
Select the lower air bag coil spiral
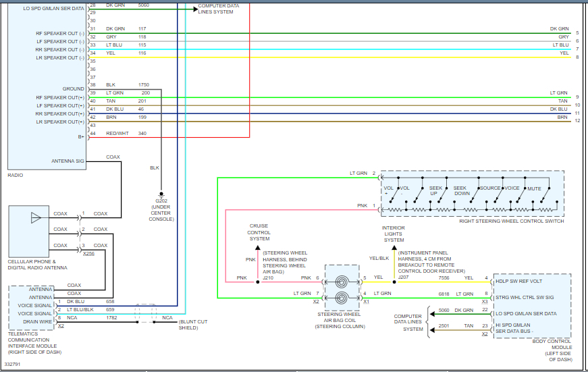tap(342, 296)
